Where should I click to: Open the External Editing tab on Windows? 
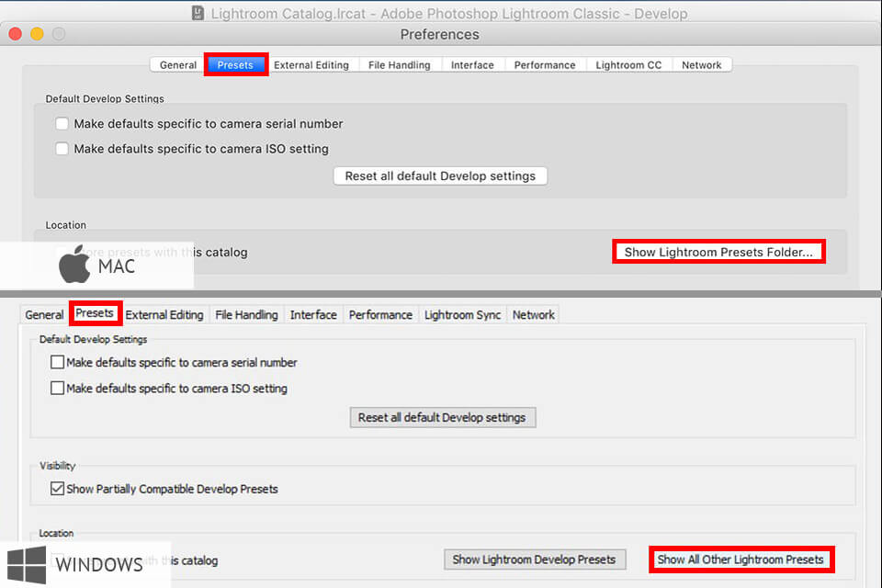pos(164,314)
